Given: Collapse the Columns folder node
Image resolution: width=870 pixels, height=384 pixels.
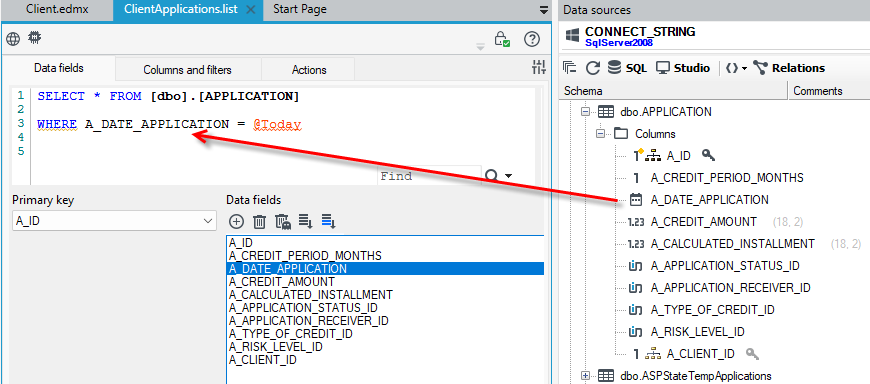Looking at the screenshot, I should 601,134.
